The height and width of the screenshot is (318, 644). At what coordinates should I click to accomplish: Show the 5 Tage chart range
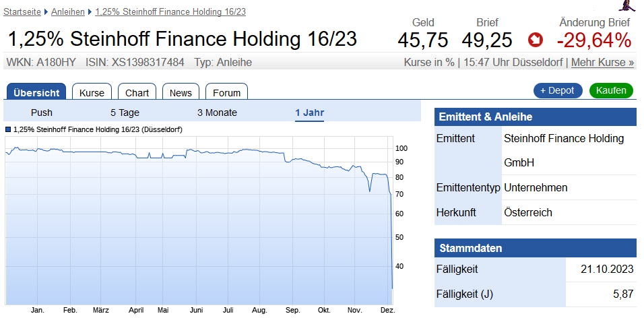tap(125, 113)
